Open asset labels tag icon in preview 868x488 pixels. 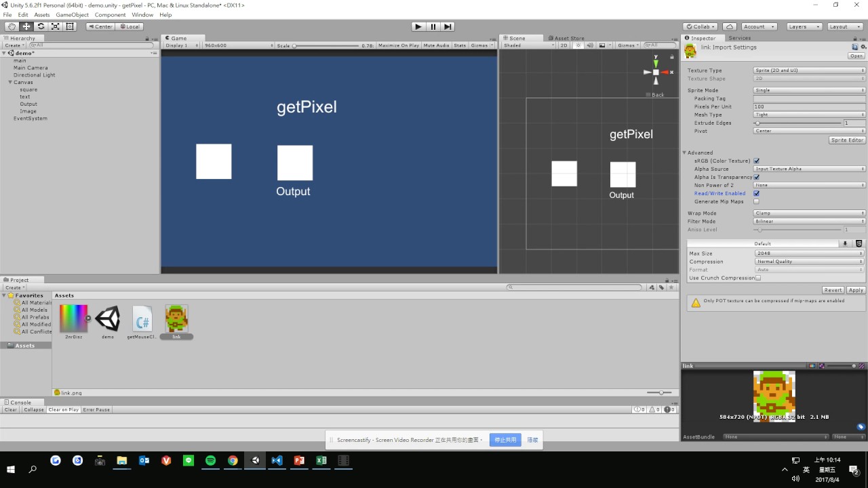point(861,427)
